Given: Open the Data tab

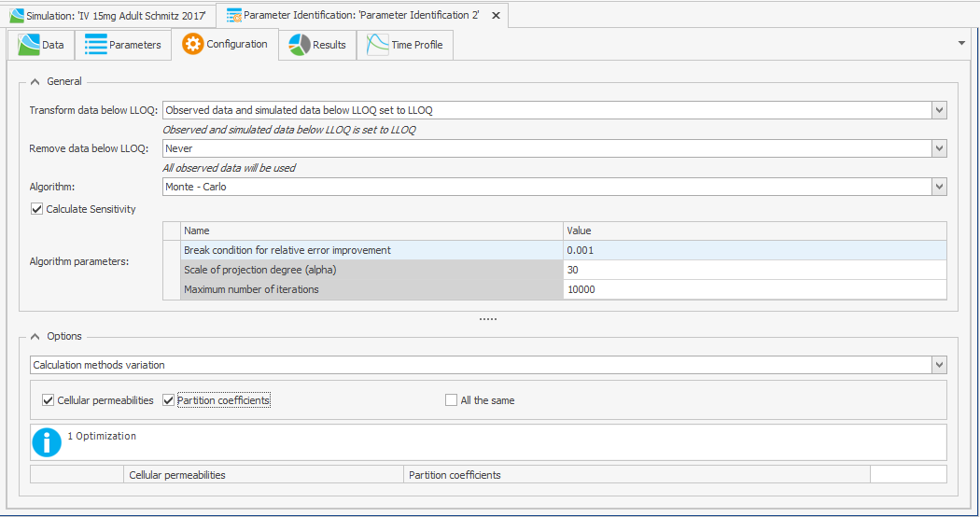Looking at the screenshot, I should (x=41, y=45).
